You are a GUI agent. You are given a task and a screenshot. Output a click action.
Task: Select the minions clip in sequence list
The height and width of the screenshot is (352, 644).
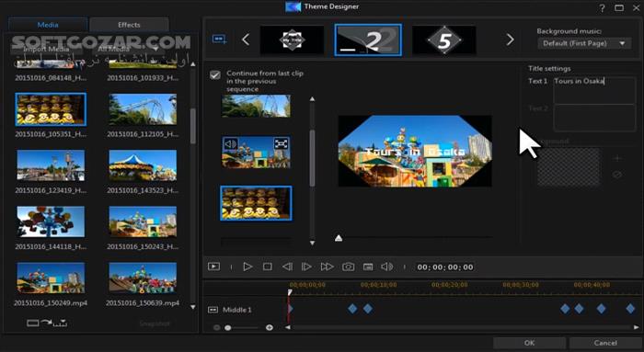click(256, 203)
